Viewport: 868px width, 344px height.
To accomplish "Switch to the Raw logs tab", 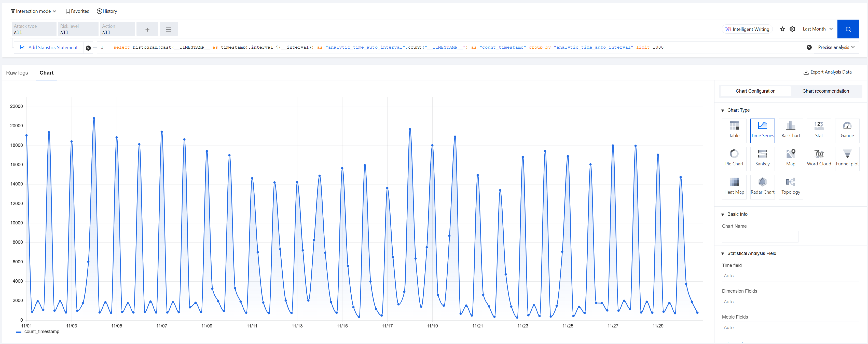I will 17,73.
